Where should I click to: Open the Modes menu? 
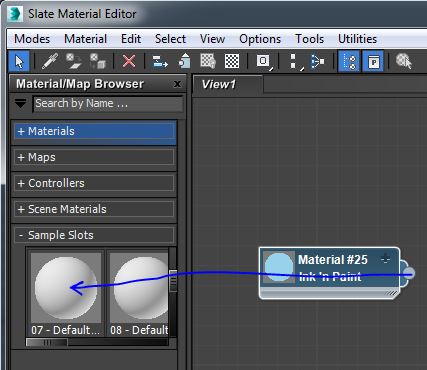(32, 39)
